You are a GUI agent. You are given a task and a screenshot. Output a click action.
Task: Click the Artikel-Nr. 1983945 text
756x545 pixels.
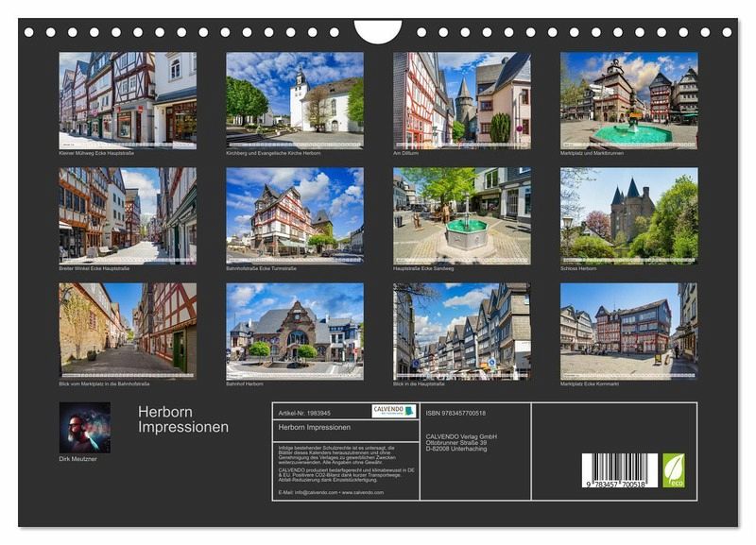click(x=304, y=413)
